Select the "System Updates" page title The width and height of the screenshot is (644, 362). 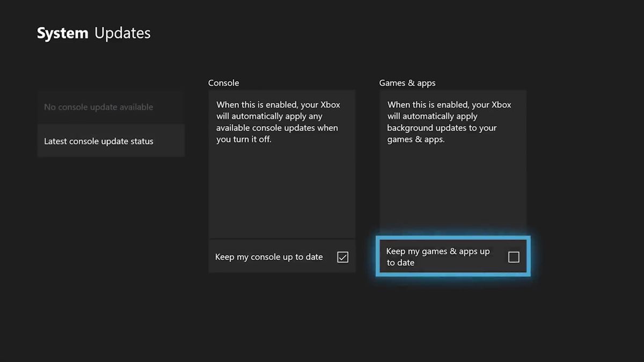[93, 33]
